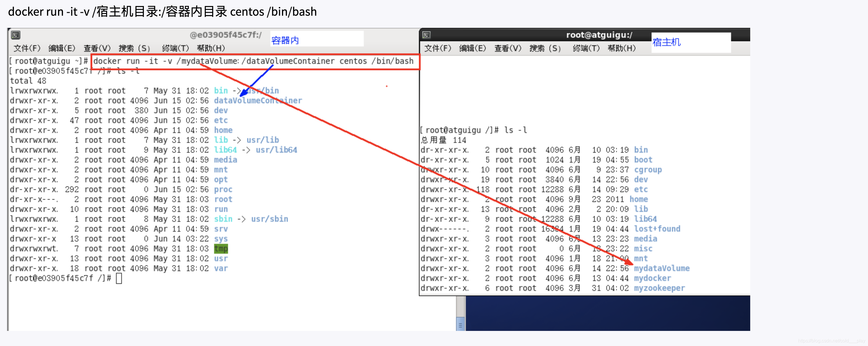Image resolution: width=868 pixels, height=346 pixels.
Task: Open 查看(V) menu in host terminal
Action: [x=508, y=48]
